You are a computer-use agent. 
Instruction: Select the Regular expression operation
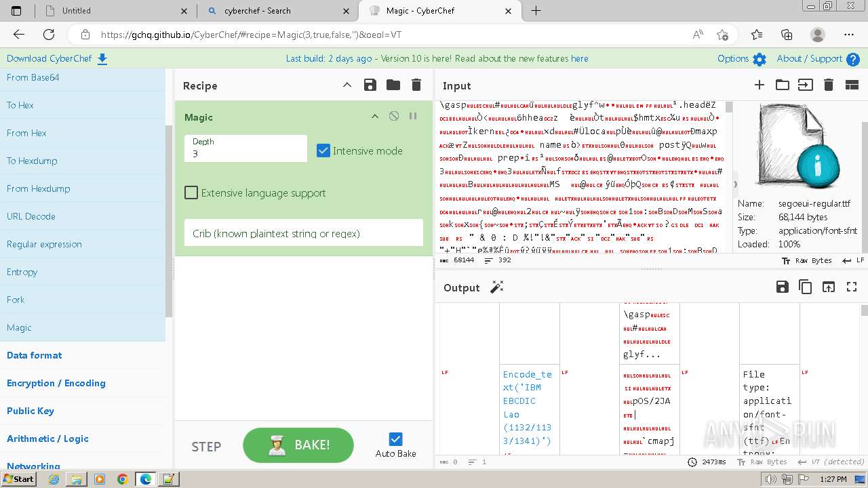[82, 244]
